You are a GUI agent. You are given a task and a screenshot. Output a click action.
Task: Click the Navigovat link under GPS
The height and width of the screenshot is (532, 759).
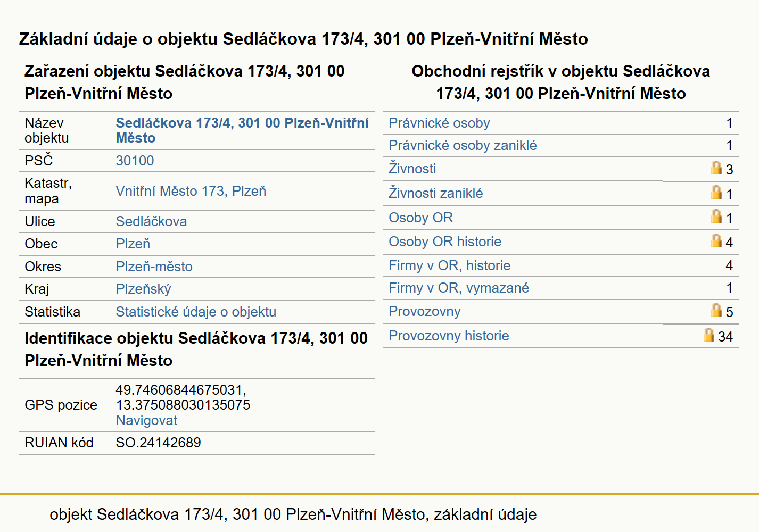146,420
